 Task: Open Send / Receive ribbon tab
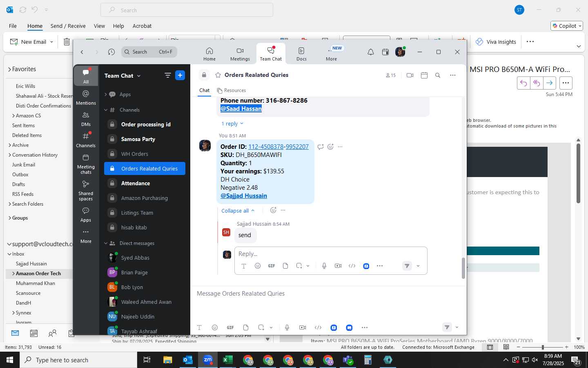[68, 26]
